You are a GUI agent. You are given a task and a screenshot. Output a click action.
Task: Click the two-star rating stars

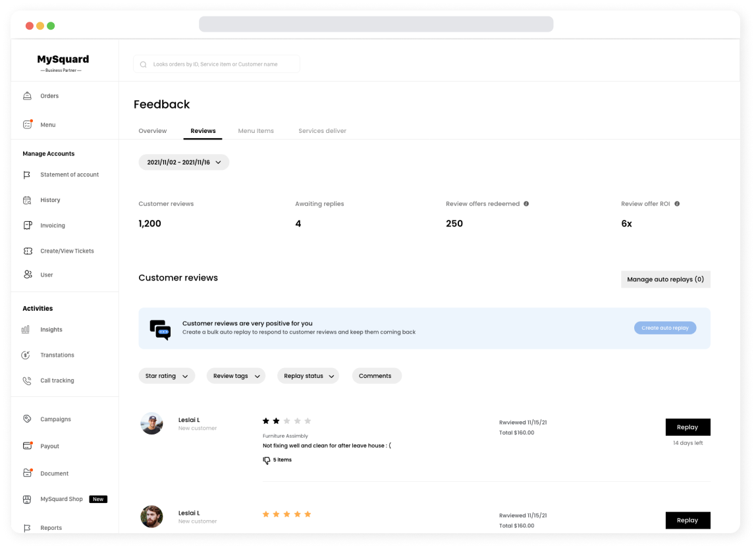[x=287, y=421]
